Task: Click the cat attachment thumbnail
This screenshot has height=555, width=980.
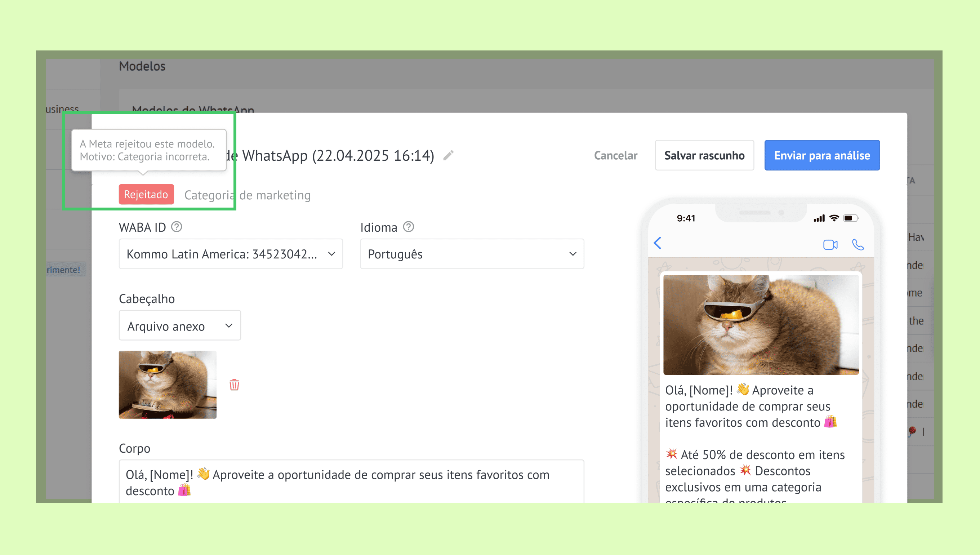Action: coord(168,385)
